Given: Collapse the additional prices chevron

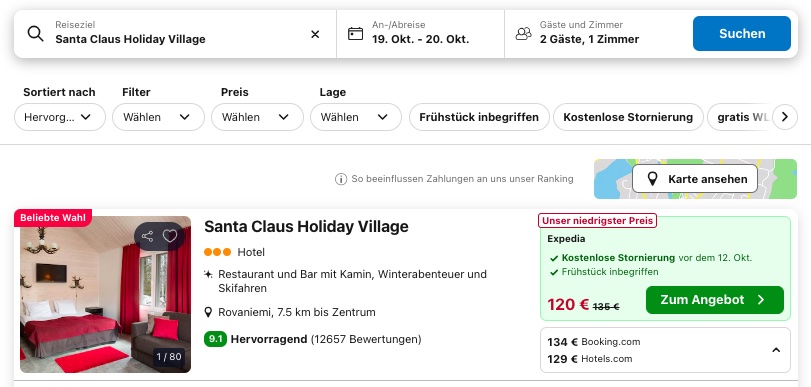Looking at the screenshot, I should tap(776, 350).
